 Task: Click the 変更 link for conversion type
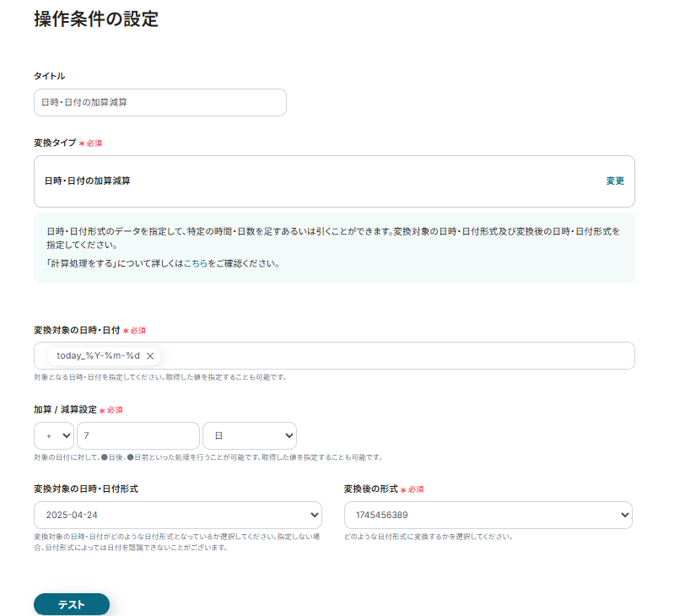[x=615, y=181]
